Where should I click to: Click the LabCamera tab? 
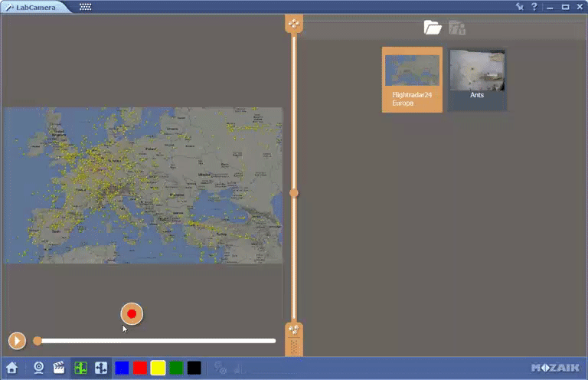(x=34, y=7)
